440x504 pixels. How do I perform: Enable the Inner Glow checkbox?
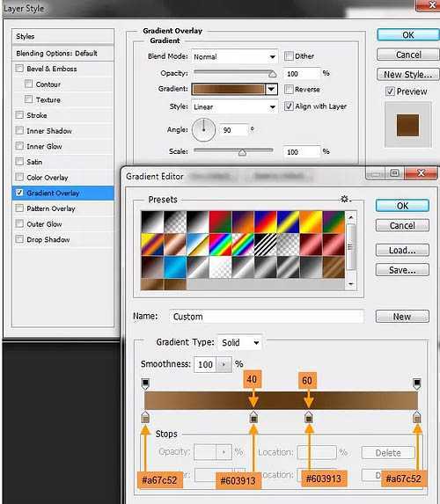(19, 146)
